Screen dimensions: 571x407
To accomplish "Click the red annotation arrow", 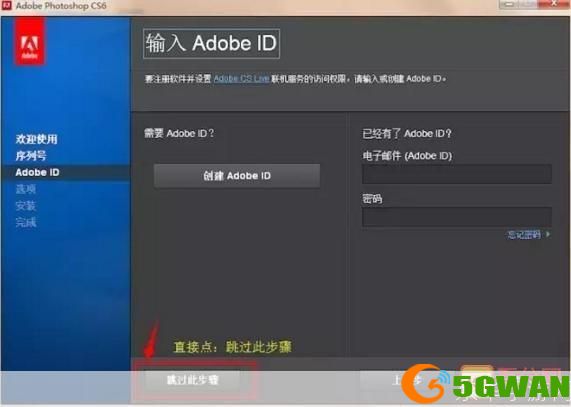I will pos(151,340).
